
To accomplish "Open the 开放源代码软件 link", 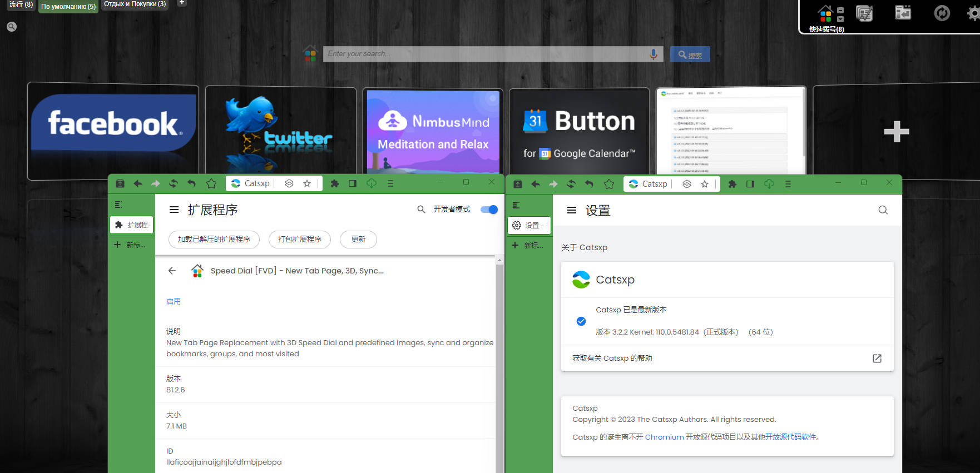I will coord(790,437).
